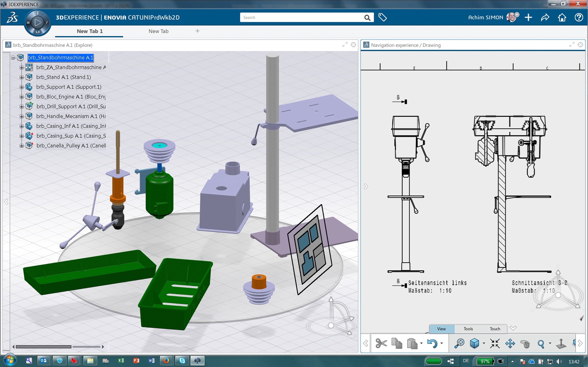
Task: Open the Undo history dropdown arrow
Action: (x=441, y=343)
